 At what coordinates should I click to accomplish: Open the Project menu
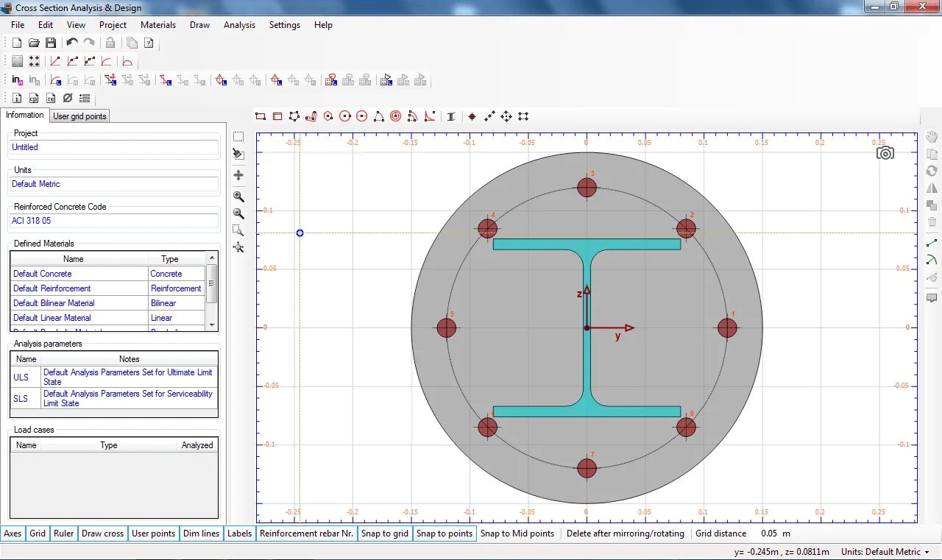(x=113, y=24)
